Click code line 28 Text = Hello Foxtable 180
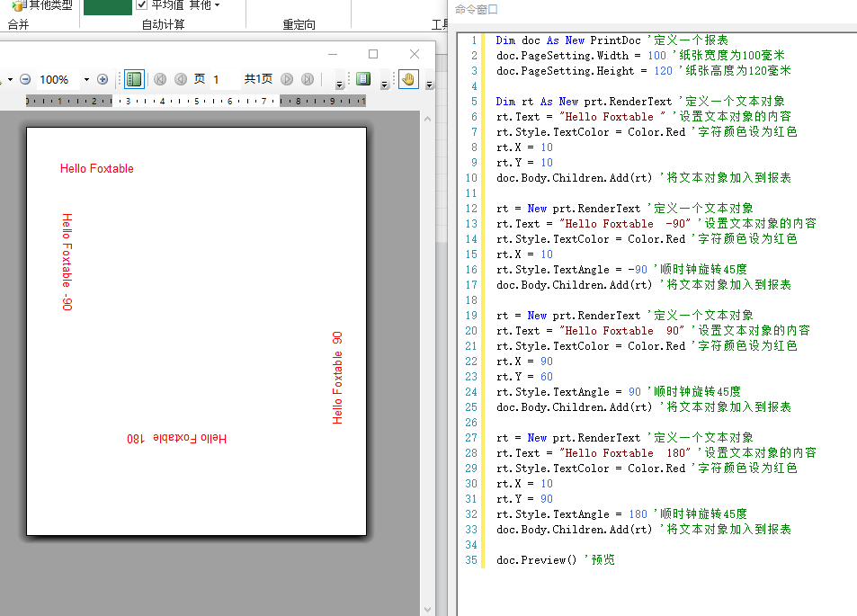The image size is (857, 616). [x=656, y=453]
